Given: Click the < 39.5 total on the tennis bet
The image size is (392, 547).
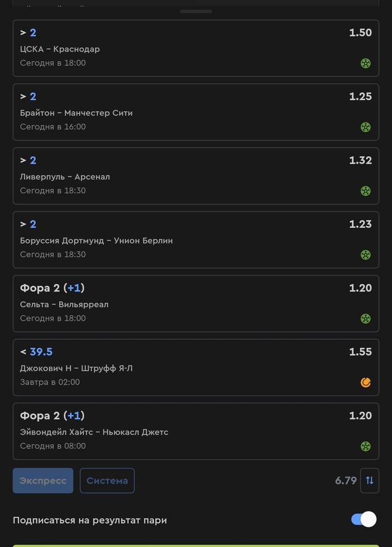Looking at the screenshot, I should 36,352.
